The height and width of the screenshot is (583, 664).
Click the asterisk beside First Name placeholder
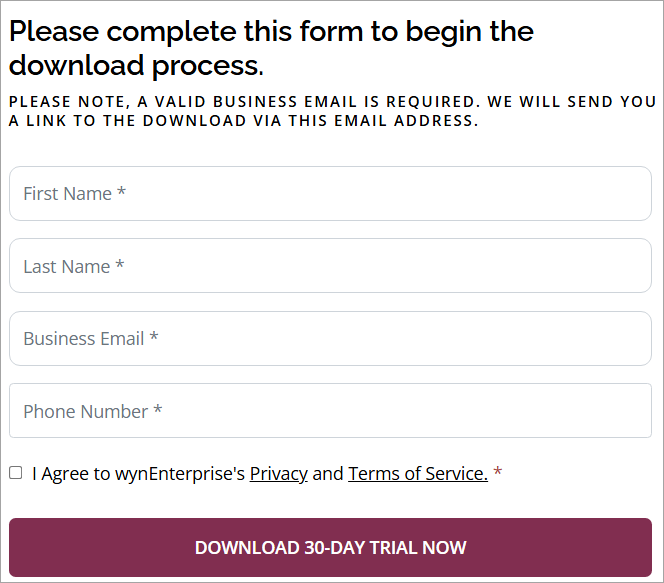(121, 193)
